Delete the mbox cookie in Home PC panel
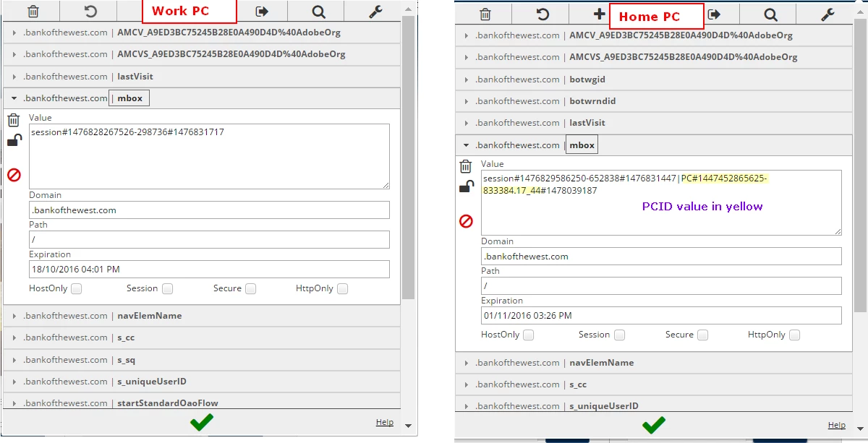The height and width of the screenshot is (443, 868). [466, 167]
